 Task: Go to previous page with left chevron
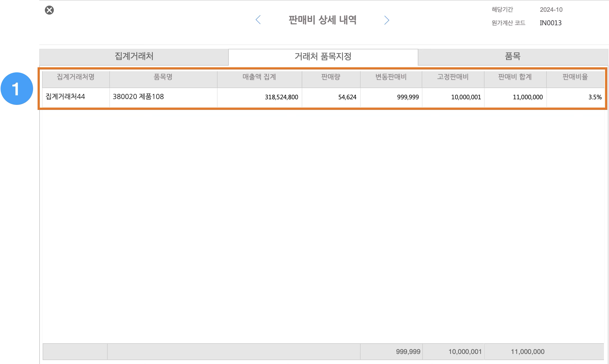point(258,20)
